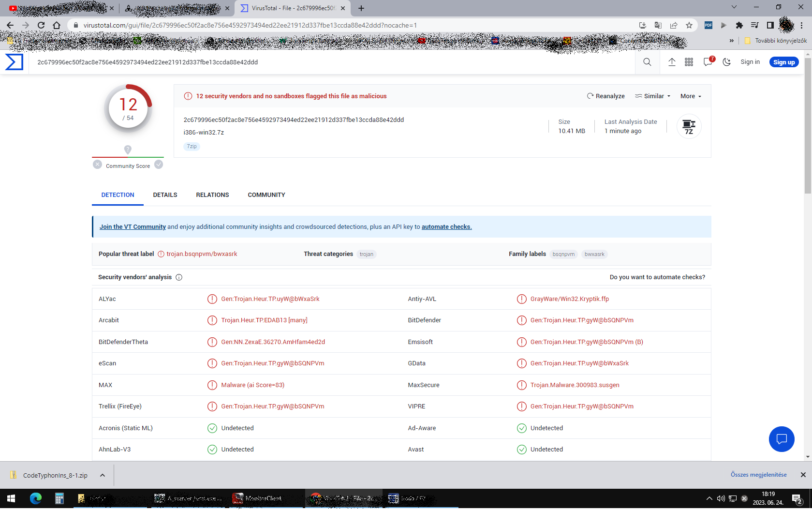Viewport: 812px width, 511px height.
Task: Open the VirusTotal apps grid menu
Action: click(x=689, y=62)
